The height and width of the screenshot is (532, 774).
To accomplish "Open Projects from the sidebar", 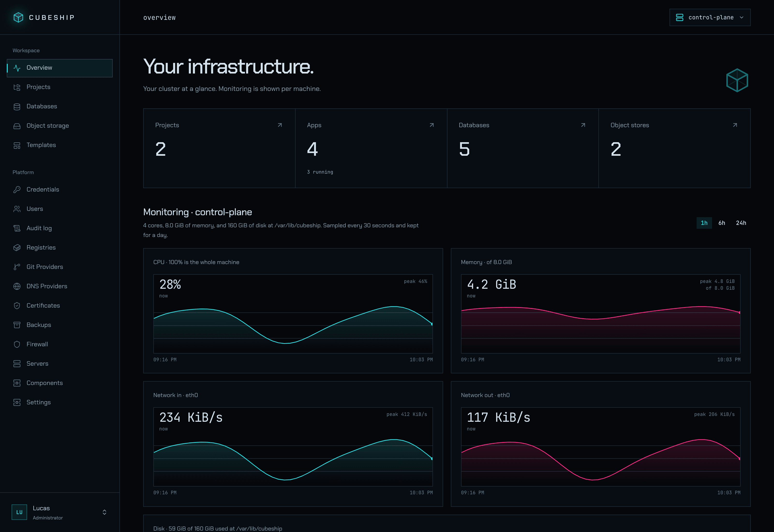I will (x=60, y=87).
